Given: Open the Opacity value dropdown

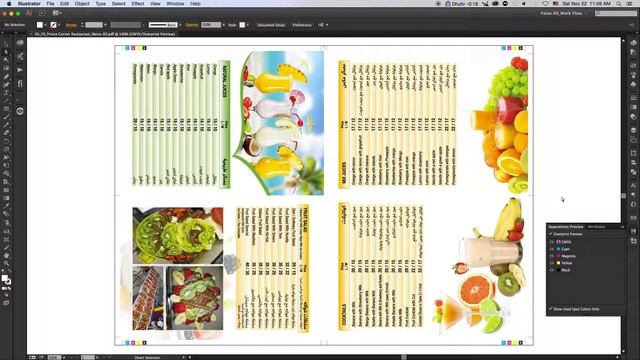Looking at the screenshot, I should (223, 25).
